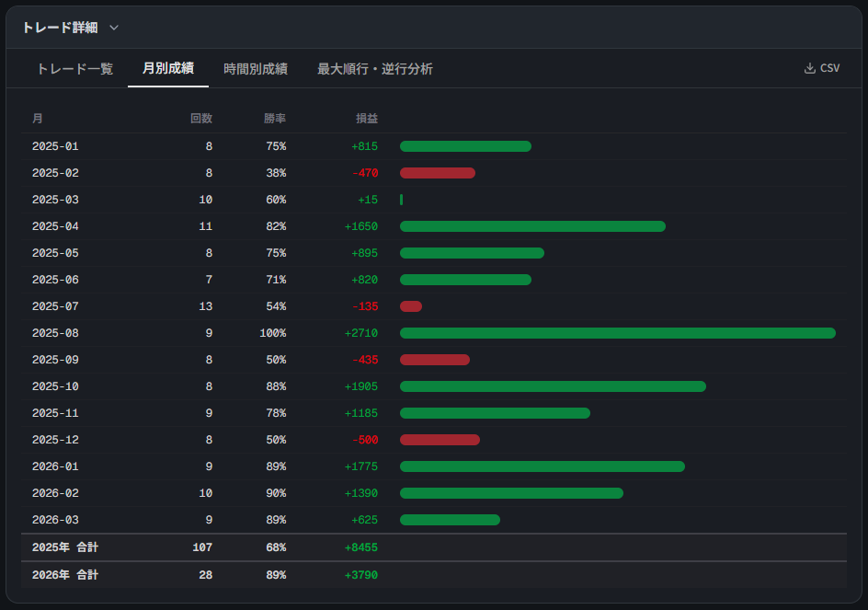The width and height of the screenshot is (868, 610).
Task: Click the 2026年 合計 summary row label
Action: coord(65,575)
